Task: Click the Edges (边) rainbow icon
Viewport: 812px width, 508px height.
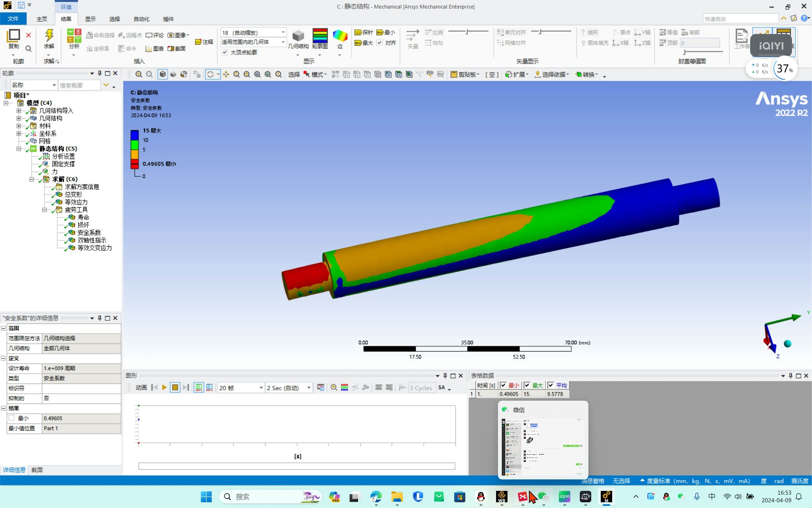Action: (x=340, y=35)
